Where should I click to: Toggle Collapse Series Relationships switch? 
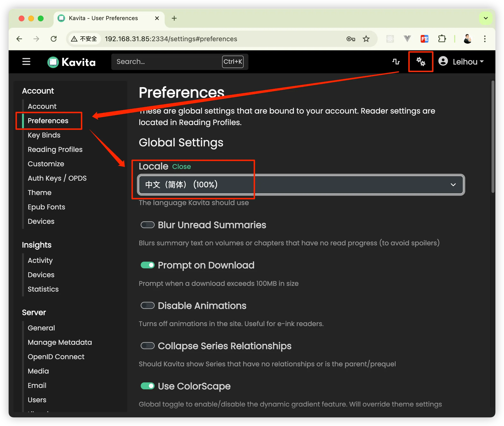(x=148, y=346)
